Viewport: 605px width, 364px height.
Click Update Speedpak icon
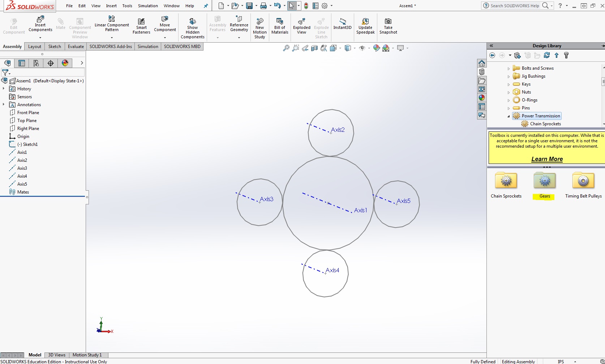tap(365, 26)
